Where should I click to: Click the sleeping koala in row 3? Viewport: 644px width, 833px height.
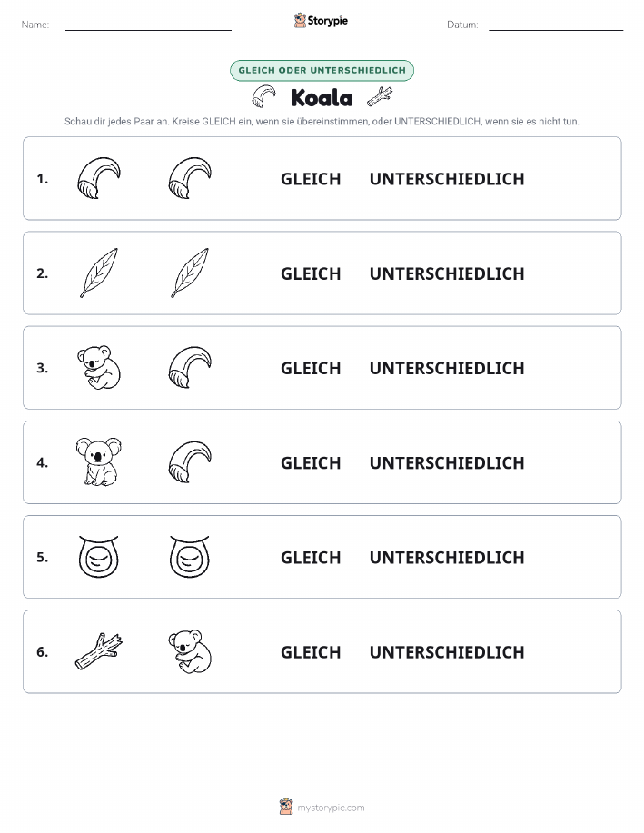(x=99, y=367)
